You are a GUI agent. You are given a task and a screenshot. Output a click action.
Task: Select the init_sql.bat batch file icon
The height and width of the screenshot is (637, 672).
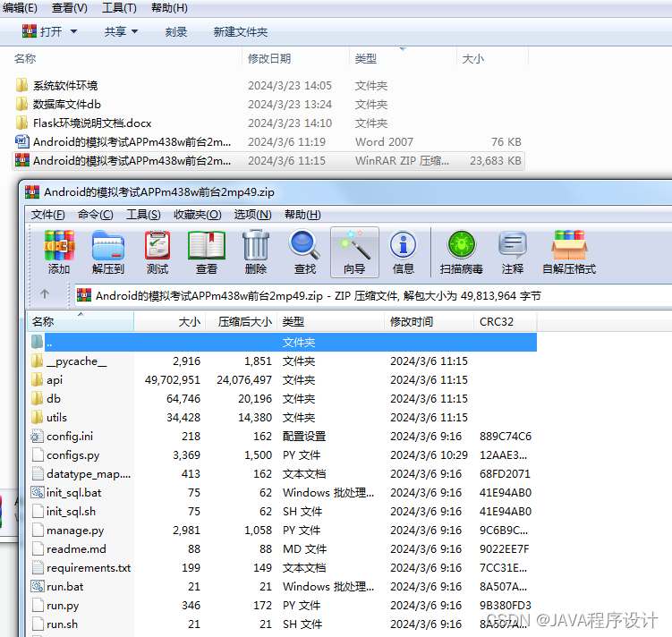coord(38,492)
